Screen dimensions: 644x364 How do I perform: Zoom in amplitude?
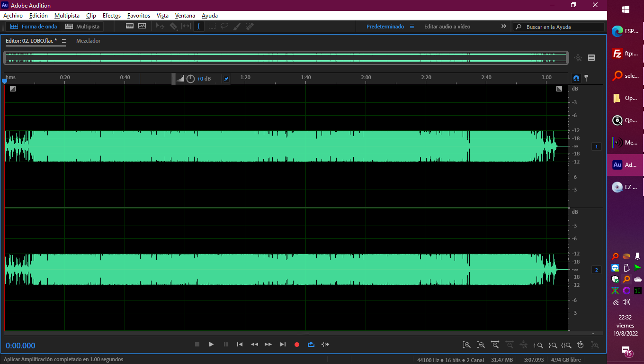pos(466,345)
